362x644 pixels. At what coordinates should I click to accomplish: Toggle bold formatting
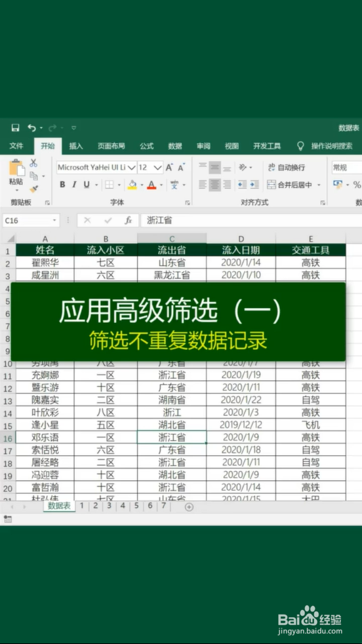62,185
